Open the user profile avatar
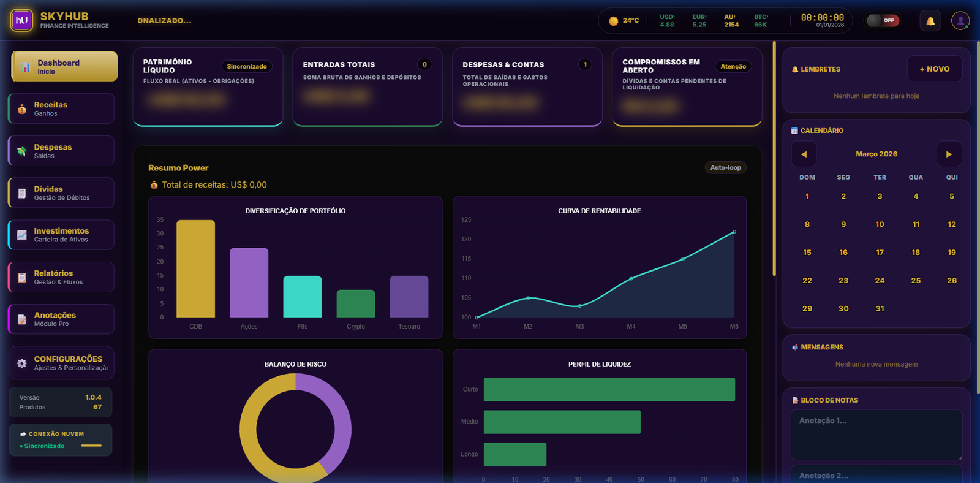Image resolution: width=980 pixels, height=483 pixels. point(960,21)
